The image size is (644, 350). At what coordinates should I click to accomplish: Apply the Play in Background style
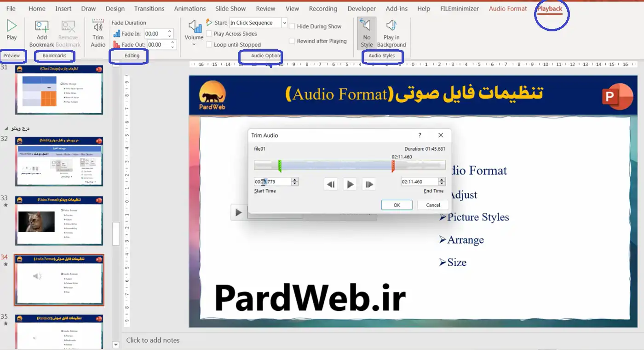coord(391,33)
